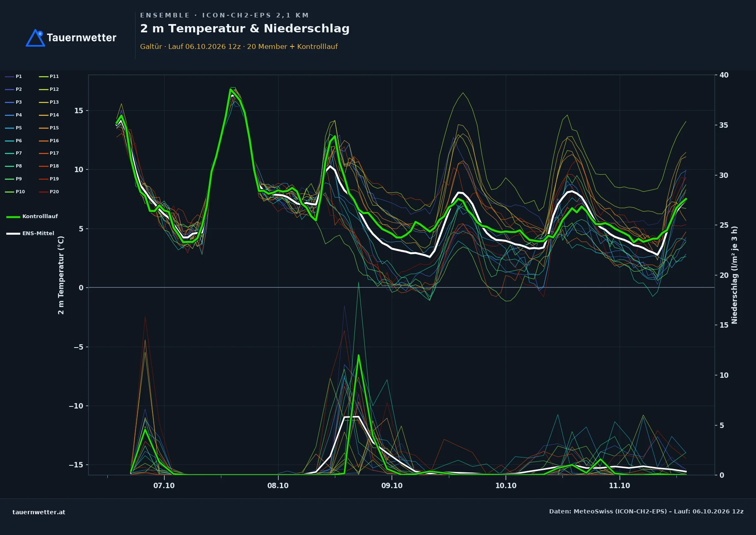Viewport: 756px width, 535px height.
Task: Click the P8 legend label
Action: pos(13,166)
